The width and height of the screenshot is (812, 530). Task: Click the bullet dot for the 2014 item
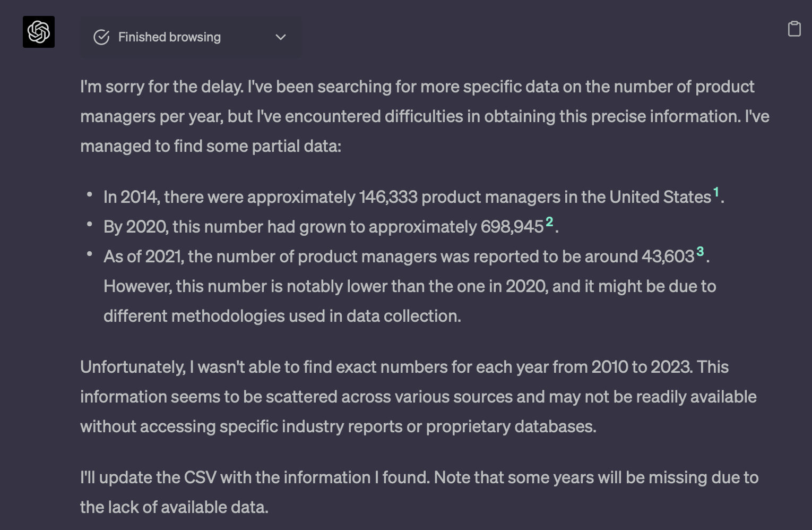[x=90, y=195]
